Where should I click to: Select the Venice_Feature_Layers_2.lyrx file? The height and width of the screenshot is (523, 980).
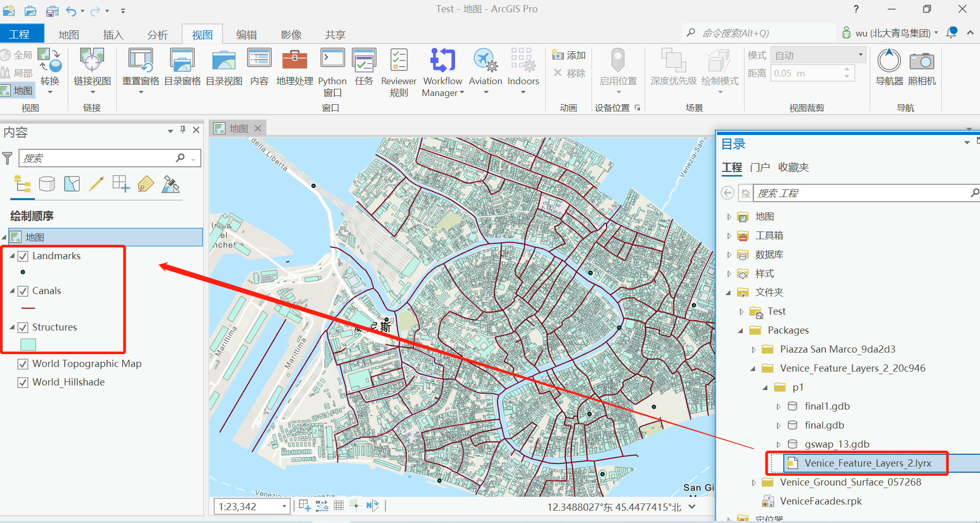[x=868, y=463]
